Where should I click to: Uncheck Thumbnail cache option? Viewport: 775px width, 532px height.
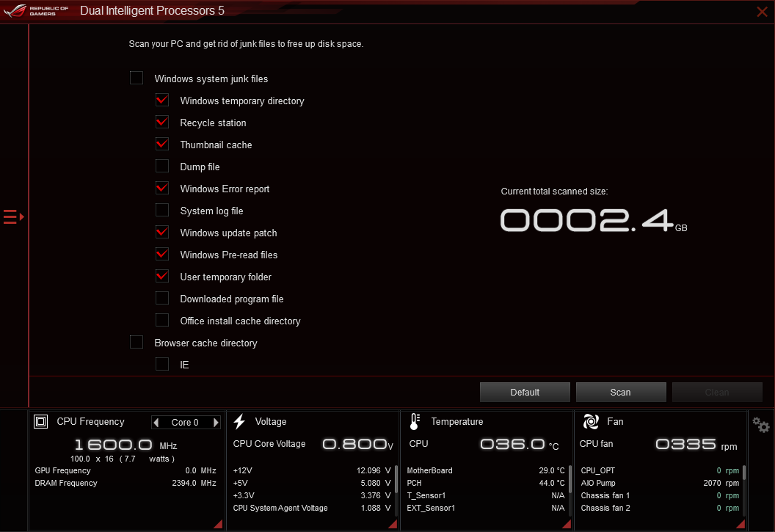click(162, 145)
